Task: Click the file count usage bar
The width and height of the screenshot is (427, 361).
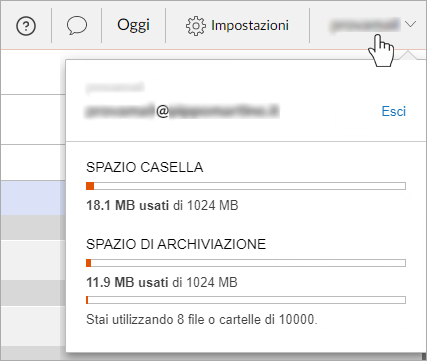Action: pos(246,300)
